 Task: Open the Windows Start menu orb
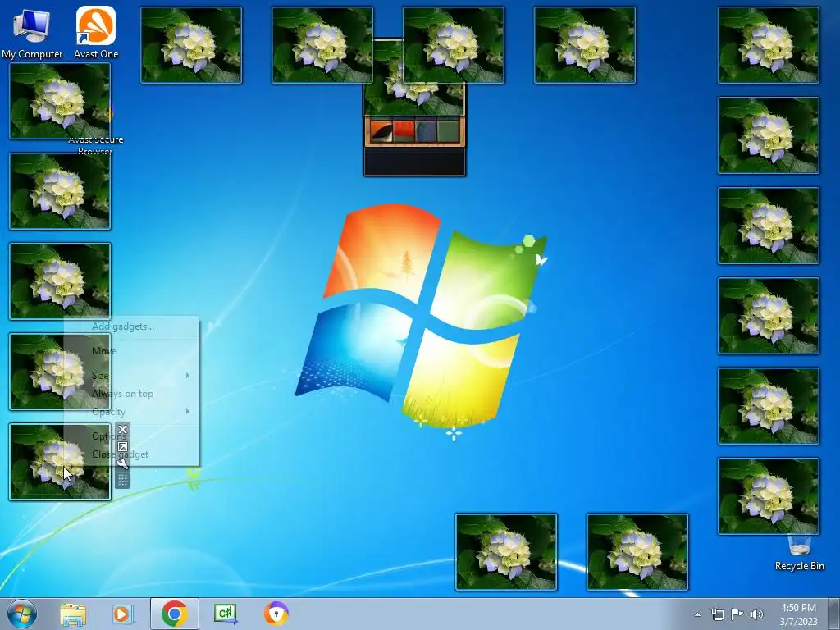(x=22, y=614)
